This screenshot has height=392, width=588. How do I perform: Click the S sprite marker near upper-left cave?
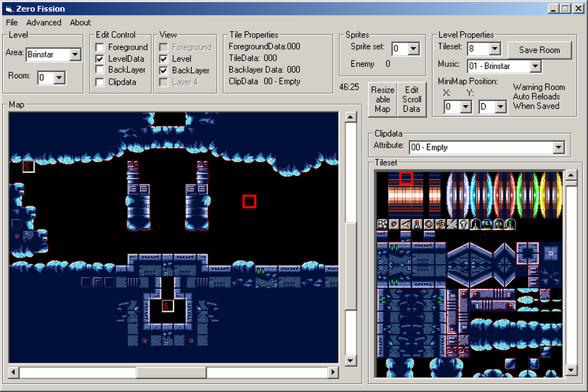point(28,166)
